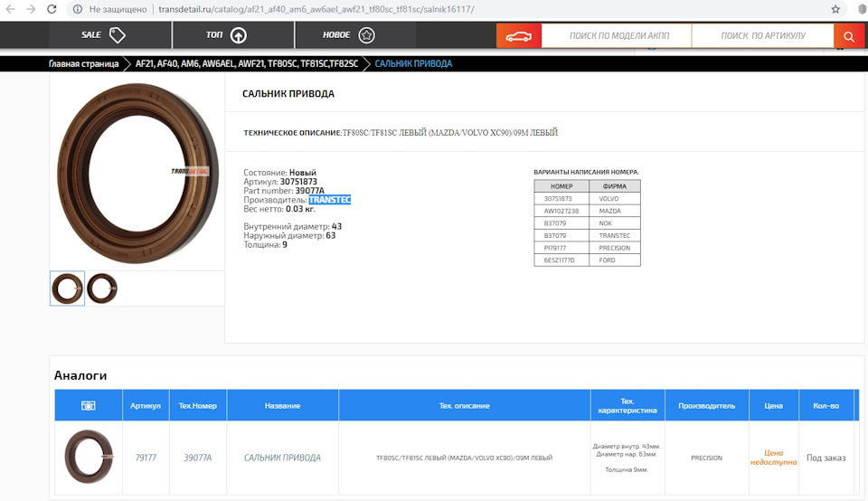Click the article number 30751873
Screen dimensions: 868x501
click(x=298, y=182)
